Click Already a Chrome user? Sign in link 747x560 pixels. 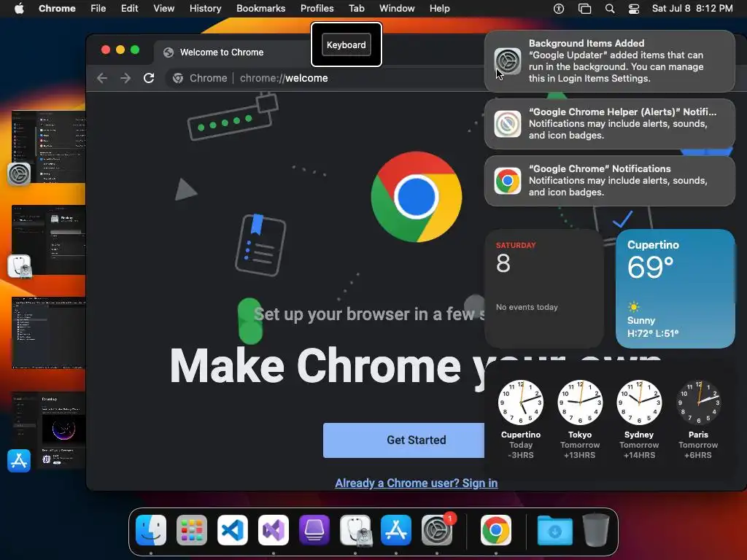[416, 483]
